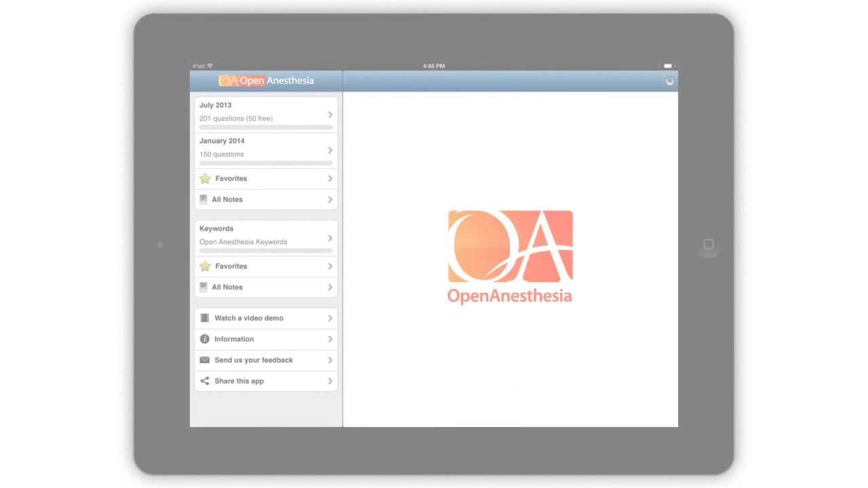The width and height of the screenshot is (868, 488).
Task: Click the chevron on Share this app
Action: pos(330,381)
